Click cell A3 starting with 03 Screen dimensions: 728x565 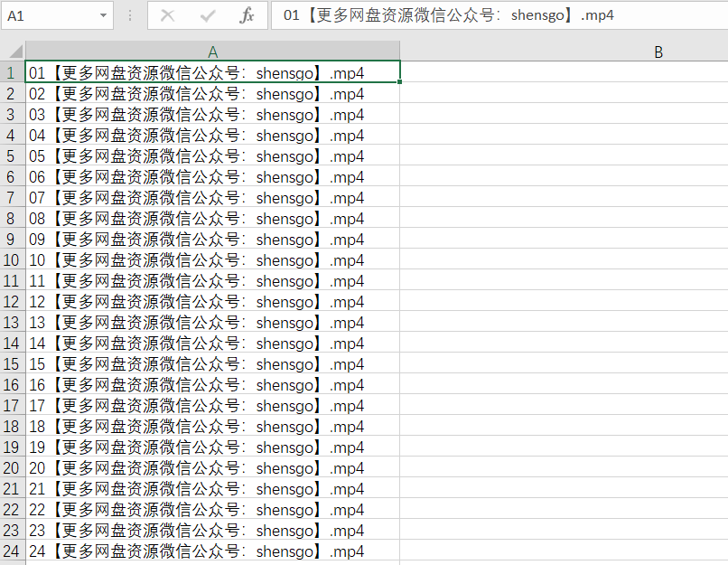coord(212,115)
